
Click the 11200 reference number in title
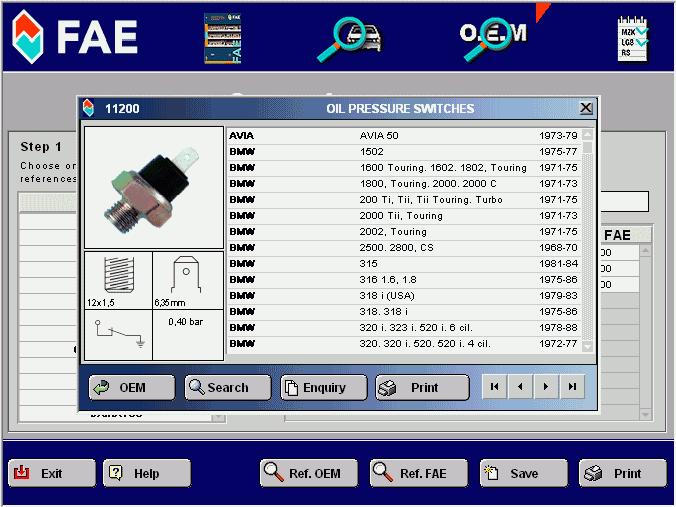[x=122, y=109]
